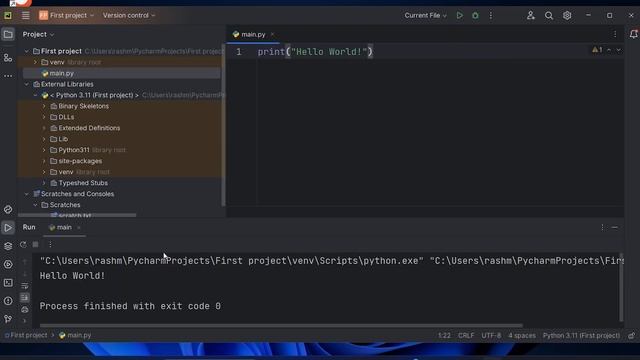Select Typeshed Stubs in the tree
This screenshot has width=640, height=360.
point(83,183)
